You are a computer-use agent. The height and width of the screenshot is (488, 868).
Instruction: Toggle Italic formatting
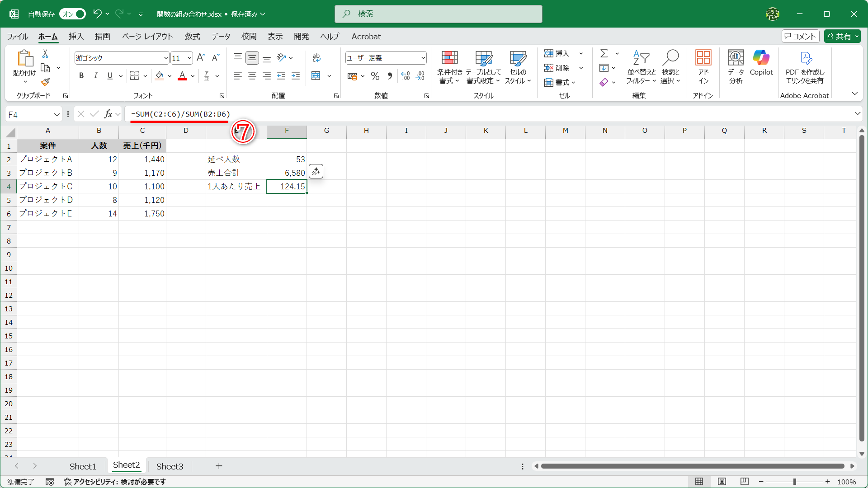click(95, 76)
